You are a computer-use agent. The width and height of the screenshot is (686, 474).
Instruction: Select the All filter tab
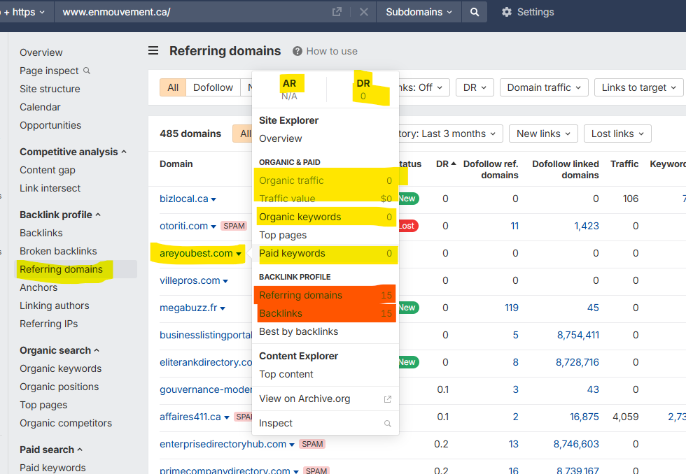pyautogui.click(x=173, y=88)
